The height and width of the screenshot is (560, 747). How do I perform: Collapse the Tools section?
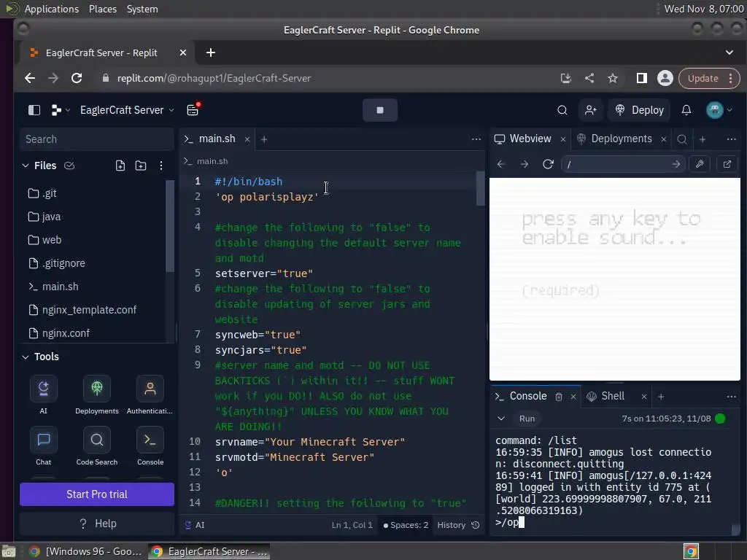(26, 357)
